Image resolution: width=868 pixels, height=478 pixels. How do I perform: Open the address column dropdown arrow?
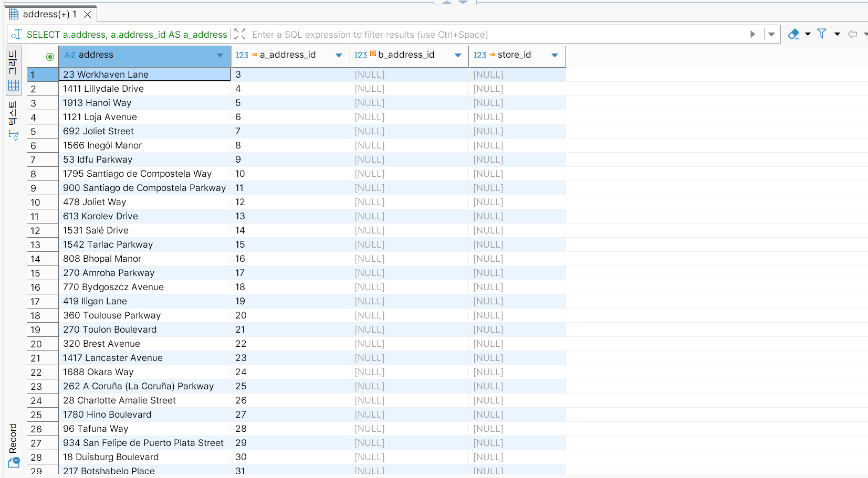pos(220,55)
